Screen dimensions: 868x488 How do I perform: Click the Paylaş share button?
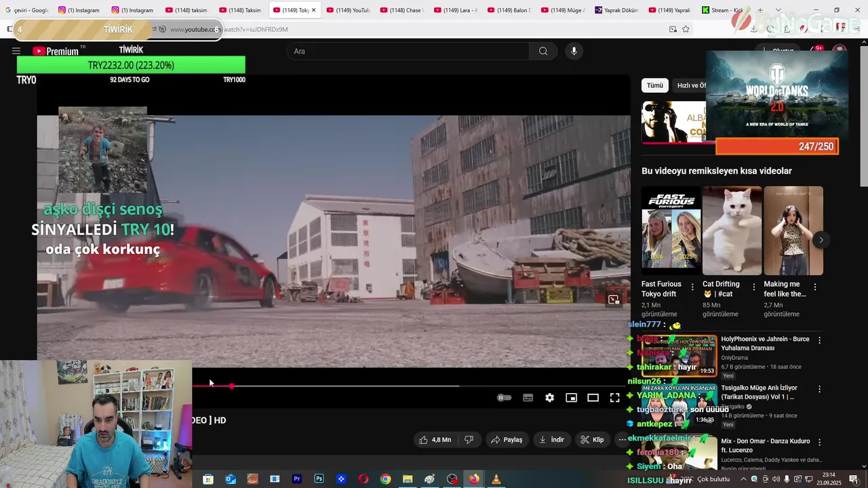point(507,440)
